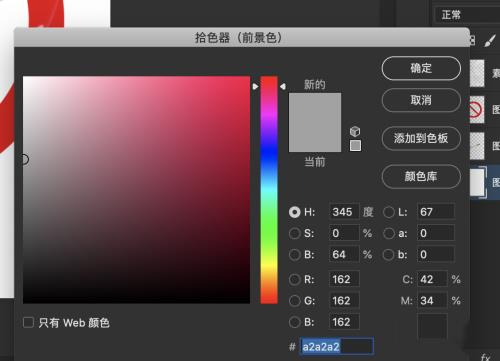The width and height of the screenshot is (500, 361).
Task: Click the right hue slider arrow handle
Action: tap(283, 87)
